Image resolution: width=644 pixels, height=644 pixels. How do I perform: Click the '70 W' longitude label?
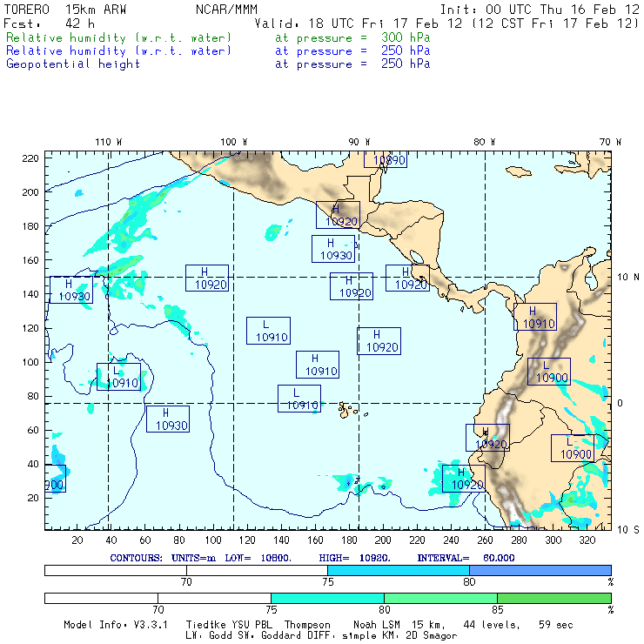(610, 142)
